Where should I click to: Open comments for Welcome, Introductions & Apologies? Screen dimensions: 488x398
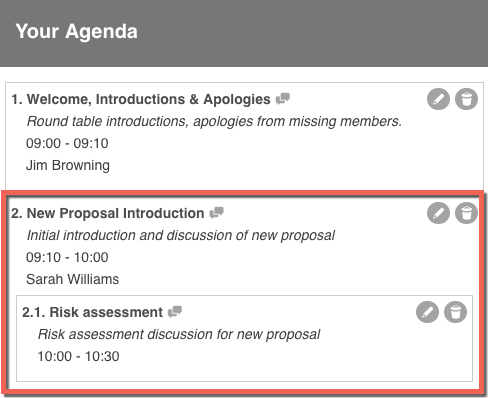point(283,99)
